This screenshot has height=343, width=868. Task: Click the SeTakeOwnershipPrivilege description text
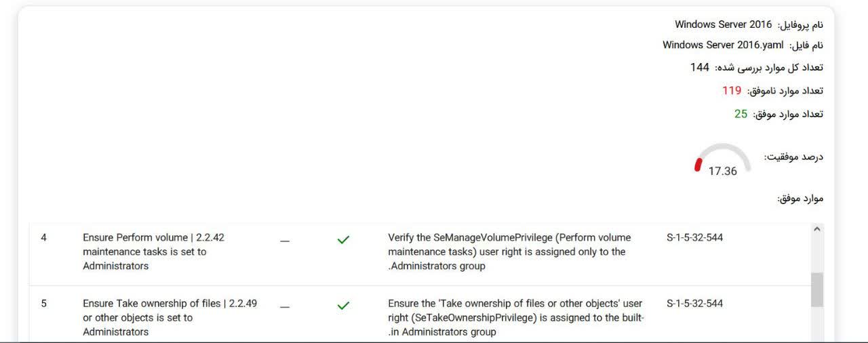click(x=515, y=317)
